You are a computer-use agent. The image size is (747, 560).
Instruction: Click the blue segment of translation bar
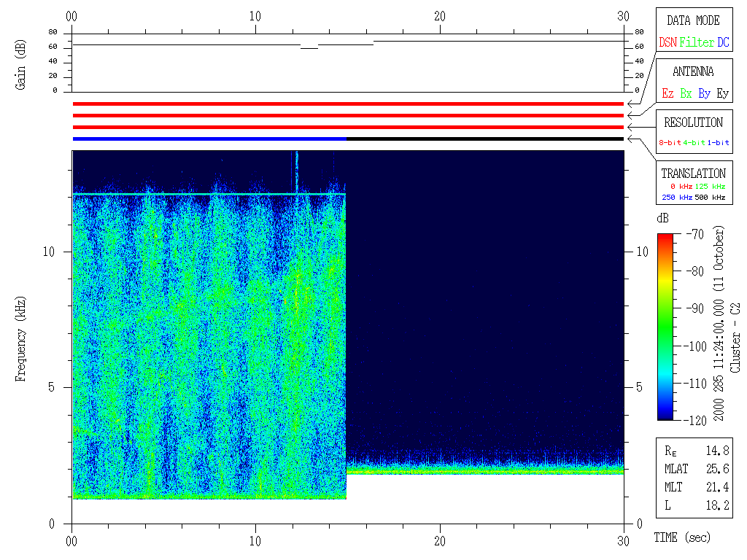coord(209,139)
